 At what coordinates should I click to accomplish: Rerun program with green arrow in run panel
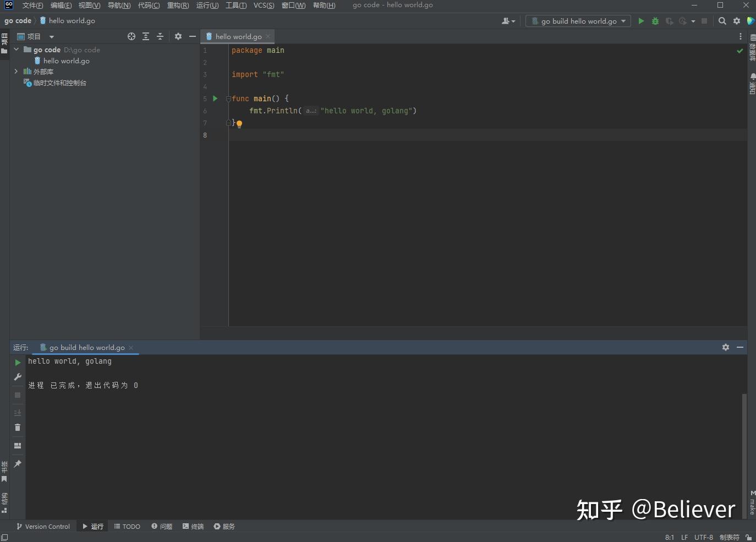(18, 363)
